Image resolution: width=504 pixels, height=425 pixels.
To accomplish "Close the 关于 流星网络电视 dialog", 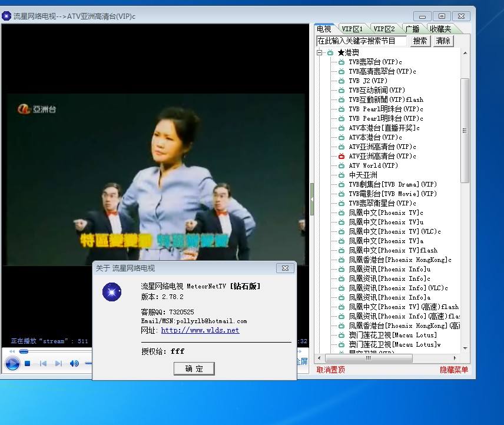I will click(x=285, y=268).
